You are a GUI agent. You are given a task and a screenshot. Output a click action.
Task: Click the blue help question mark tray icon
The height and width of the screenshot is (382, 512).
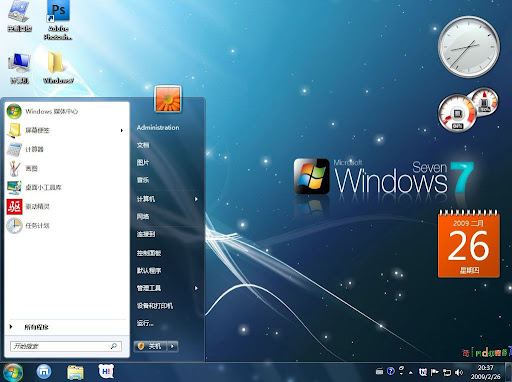coord(391,371)
